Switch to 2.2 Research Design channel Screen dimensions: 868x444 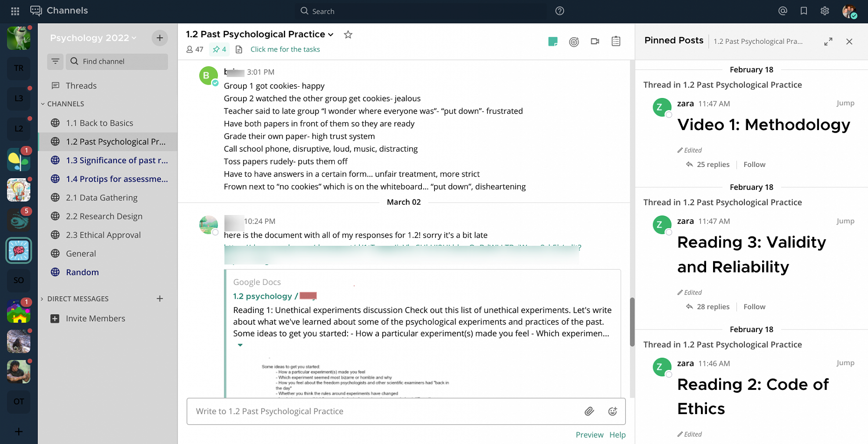104,216
